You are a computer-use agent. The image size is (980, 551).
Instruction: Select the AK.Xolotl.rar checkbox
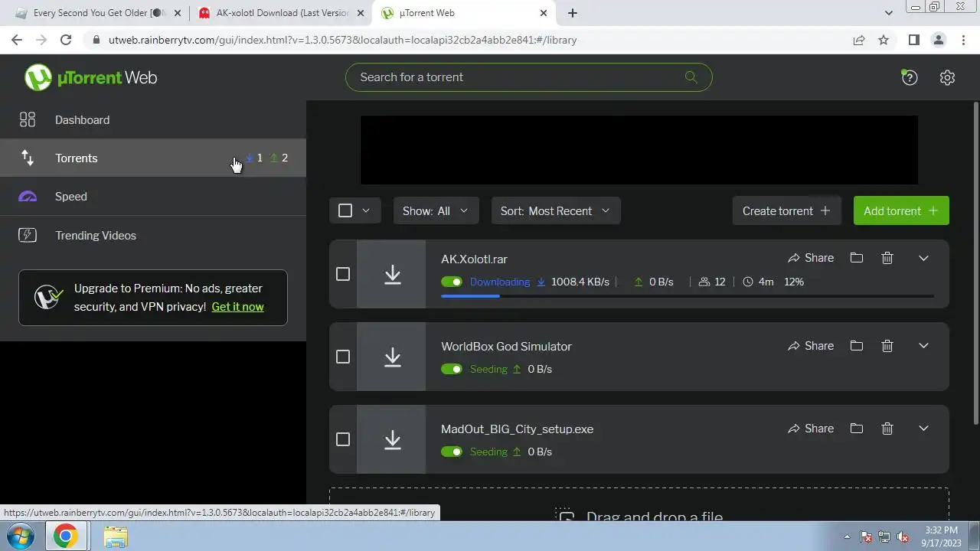point(343,274)
